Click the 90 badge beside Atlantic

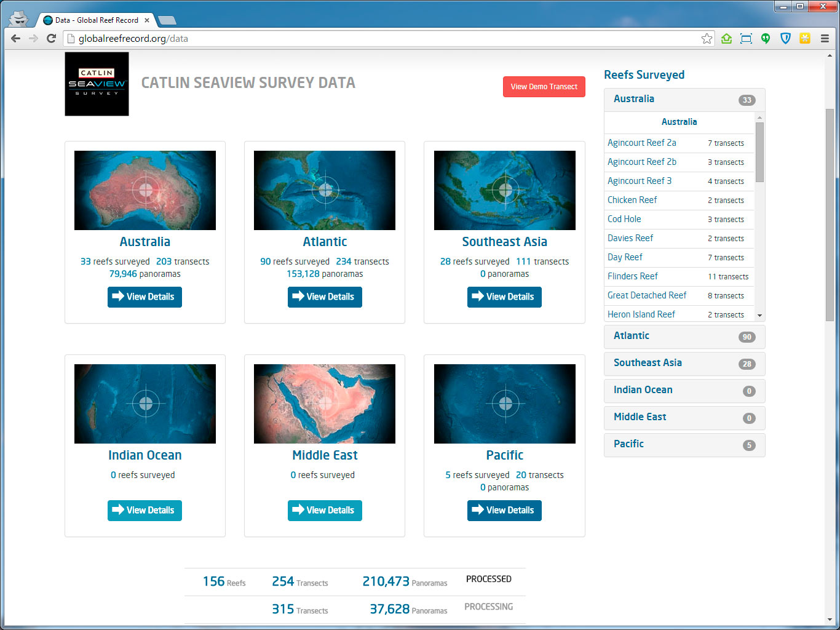[x=747, y=337]
